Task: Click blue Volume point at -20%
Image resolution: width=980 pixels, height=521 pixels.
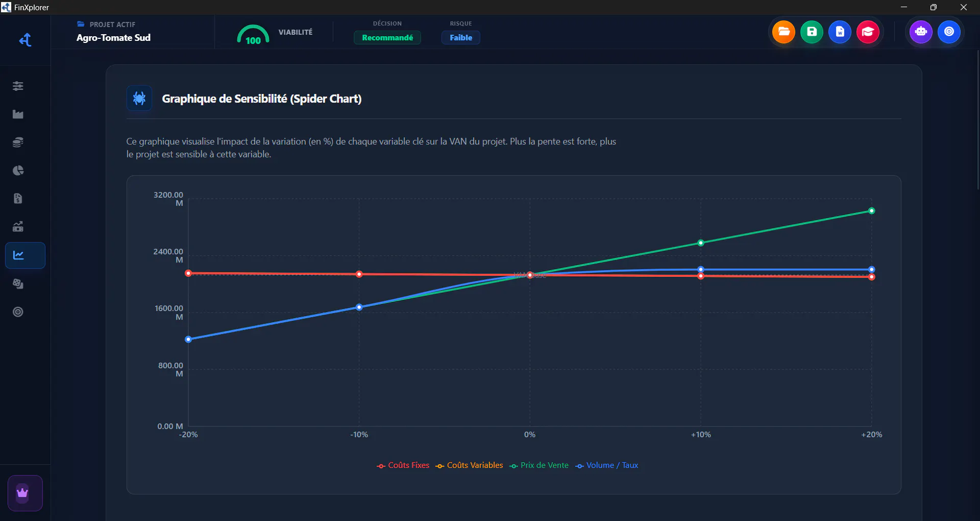Action: click(188, 339)
